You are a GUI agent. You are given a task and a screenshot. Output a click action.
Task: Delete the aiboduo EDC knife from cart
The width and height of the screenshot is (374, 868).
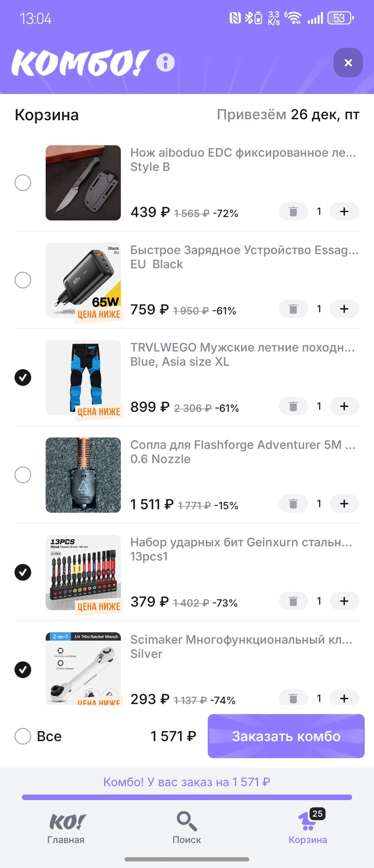293,212
